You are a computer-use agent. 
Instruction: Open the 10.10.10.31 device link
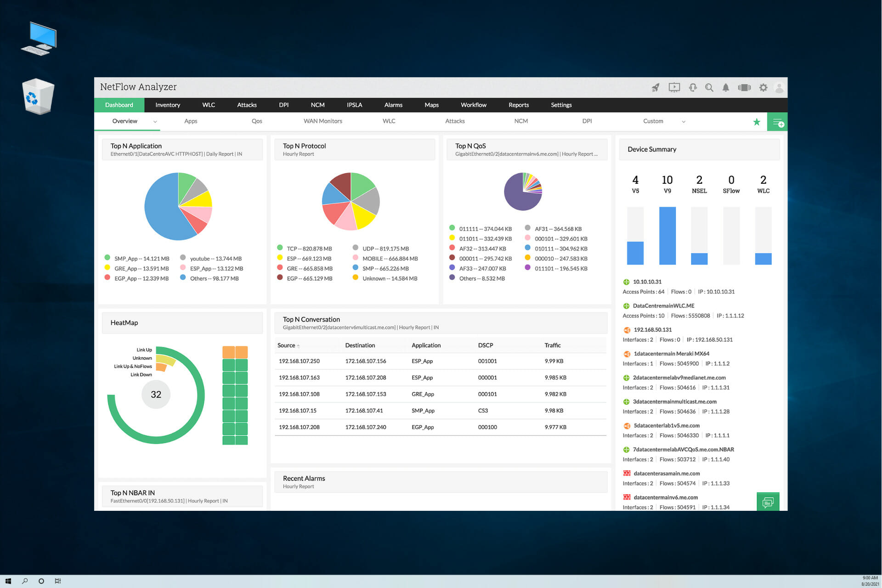647,282
